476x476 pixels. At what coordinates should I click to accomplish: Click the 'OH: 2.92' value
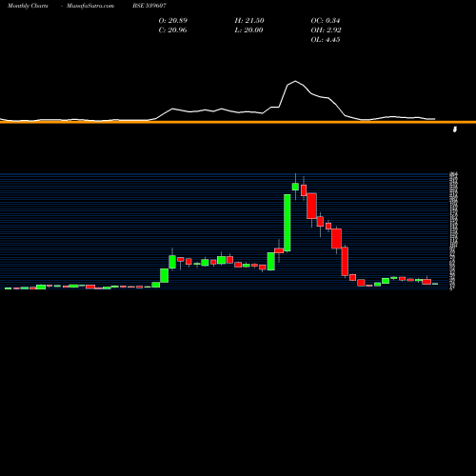[327, 30]
